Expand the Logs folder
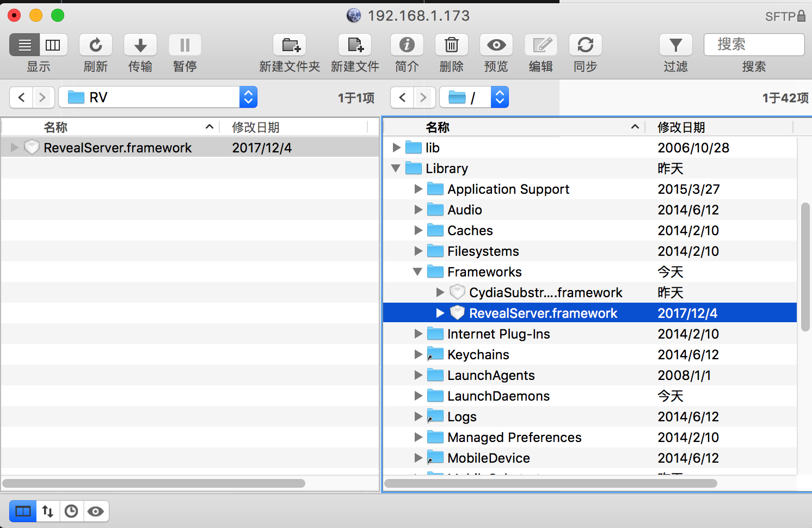Screen dimensions: 812x528 (x=418, y=416)
